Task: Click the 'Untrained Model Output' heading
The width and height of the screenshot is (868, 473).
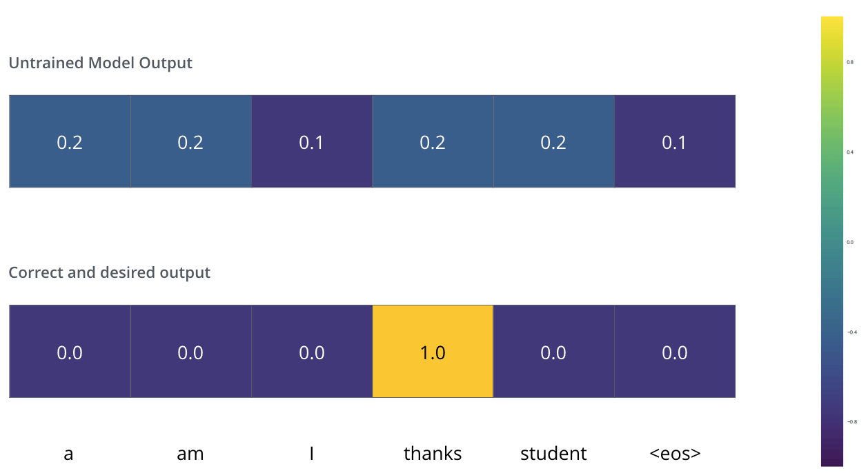Action: pos(100,63)
